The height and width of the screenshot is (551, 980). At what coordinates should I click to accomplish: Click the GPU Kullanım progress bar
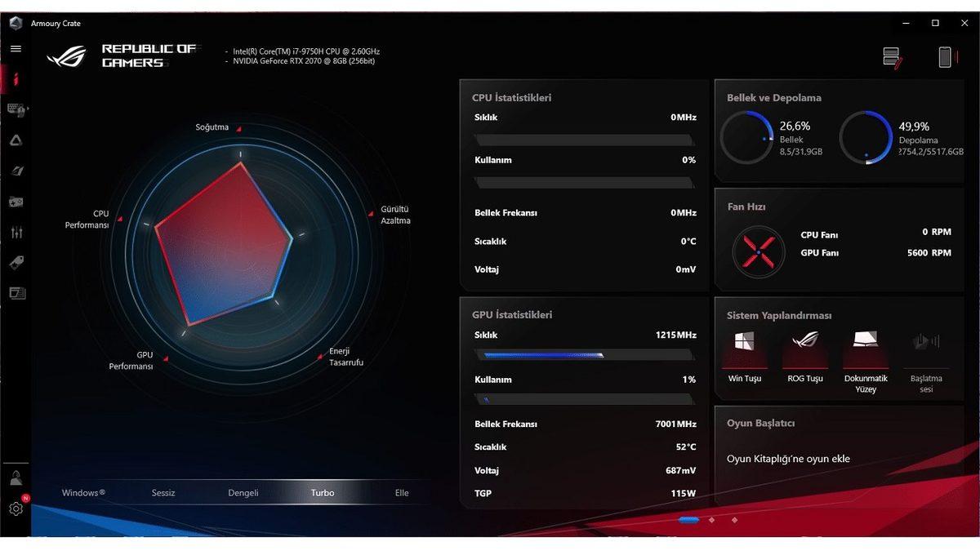click(584, 399)
